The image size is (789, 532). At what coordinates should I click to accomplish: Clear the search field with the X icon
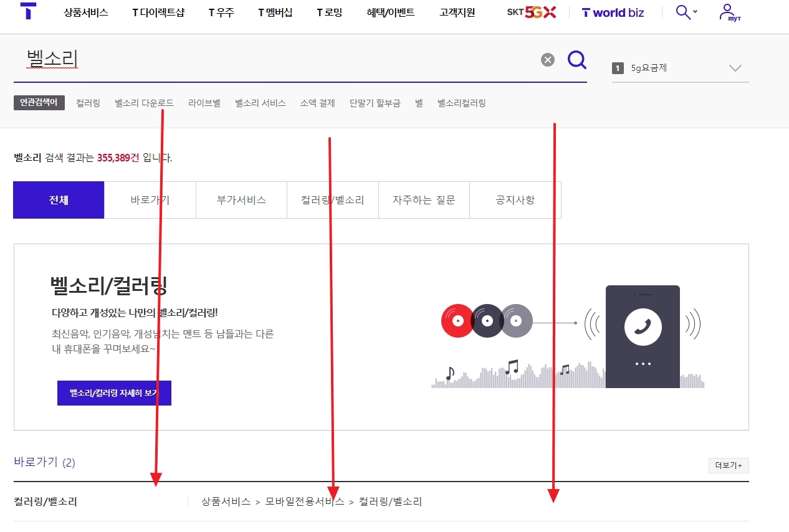547,60
